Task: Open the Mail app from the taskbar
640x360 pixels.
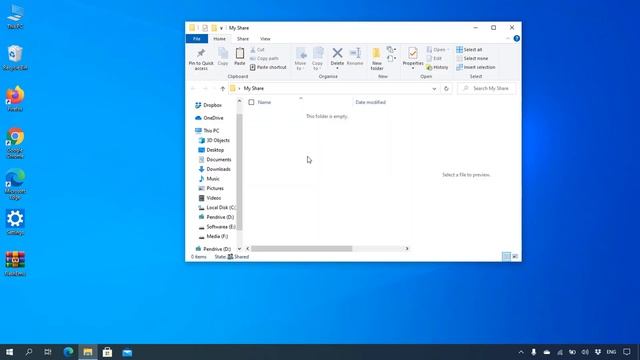Action: (x=127, y=352)
